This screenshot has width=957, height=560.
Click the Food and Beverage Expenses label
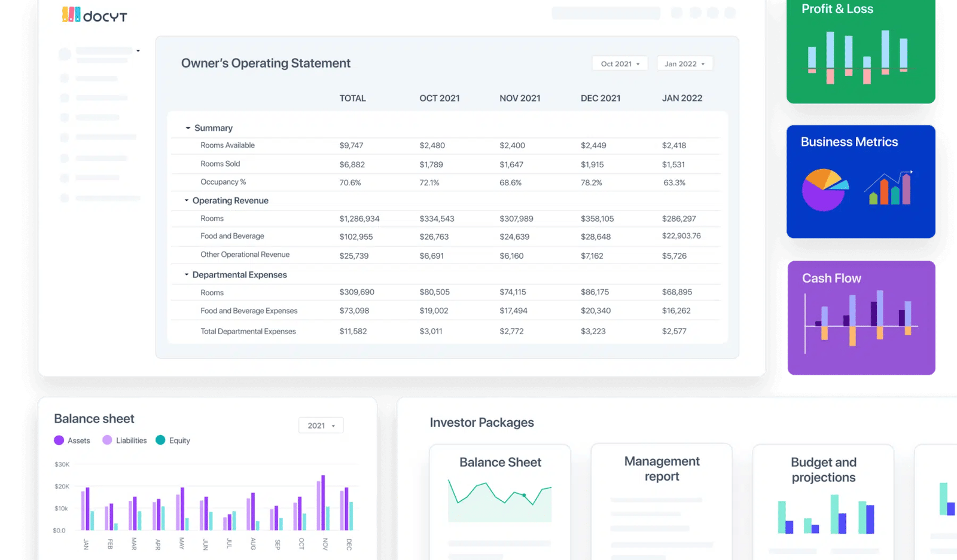(x=249, y=311)
